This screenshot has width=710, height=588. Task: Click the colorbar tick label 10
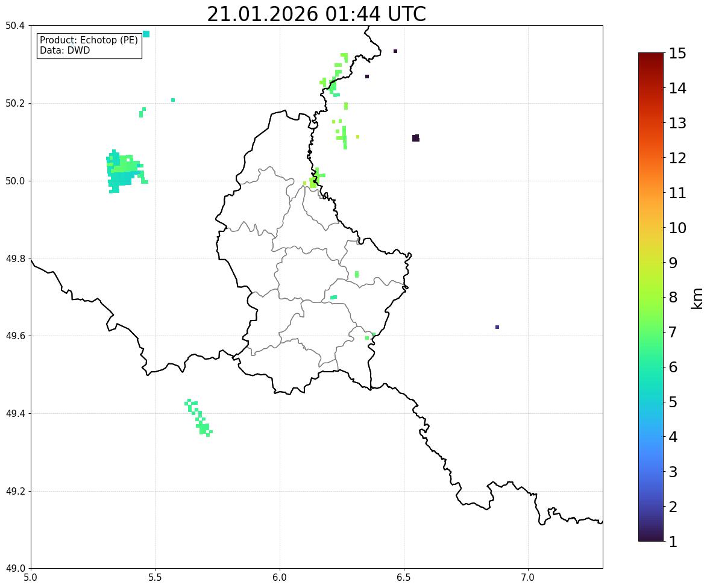677,228
